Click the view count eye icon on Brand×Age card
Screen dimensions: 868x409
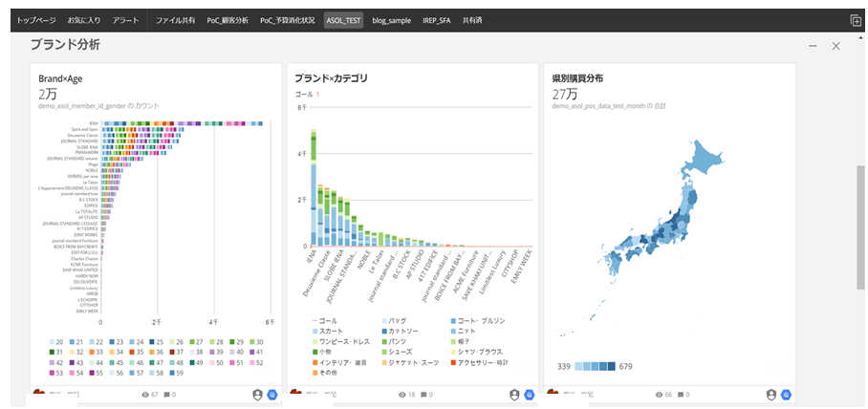(x=145, y=394)
